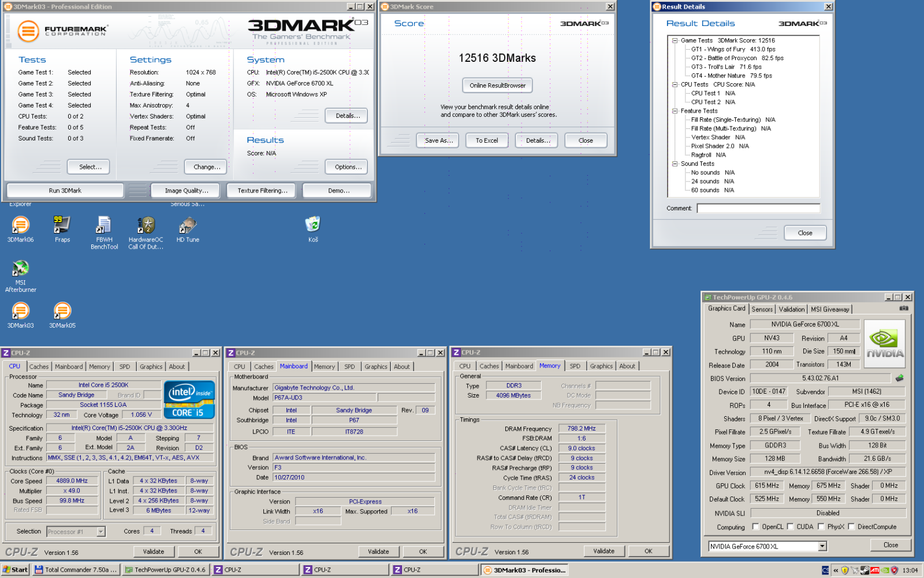The width and height of the screenshot is (924, 578).
Task: Switch to Validation tab in GPU-Z
Action: [x=791, y=309]
